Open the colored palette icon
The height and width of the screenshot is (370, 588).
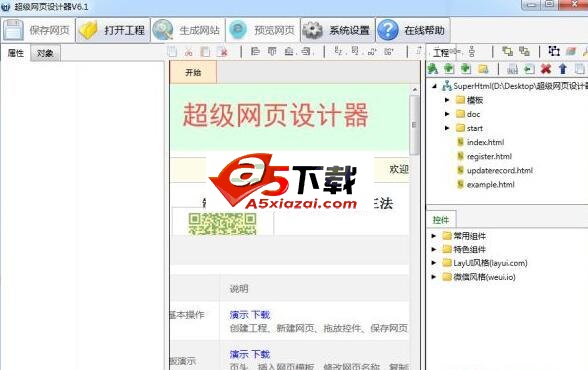point(571,51)
